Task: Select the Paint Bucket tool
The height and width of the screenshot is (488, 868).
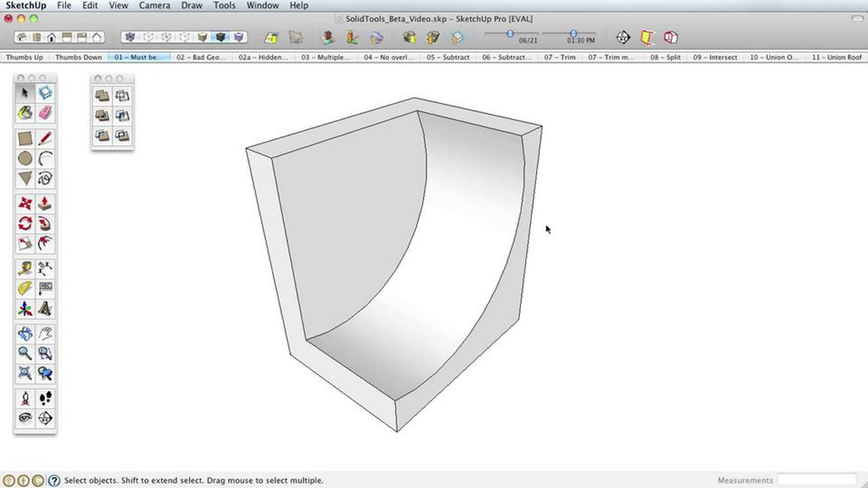Action: [25, 113]
